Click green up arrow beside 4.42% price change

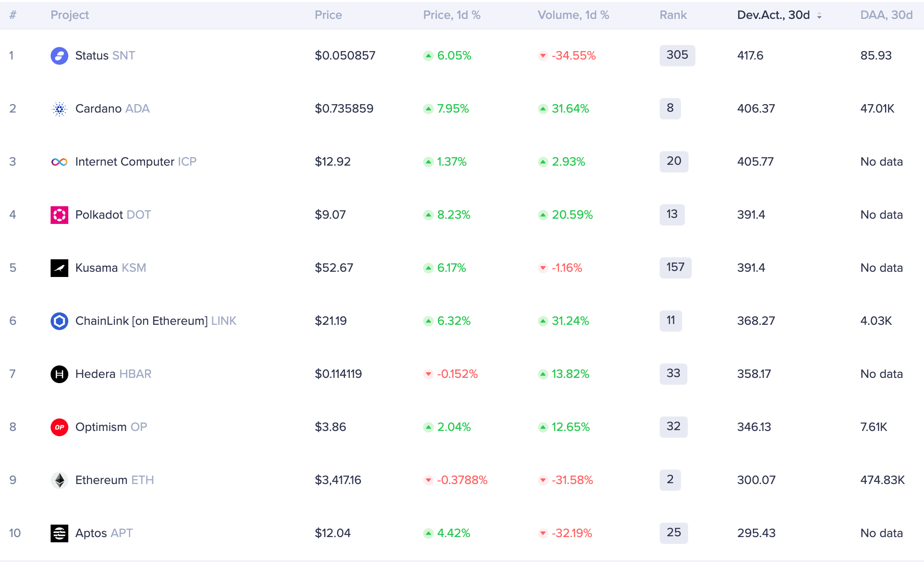428,533
